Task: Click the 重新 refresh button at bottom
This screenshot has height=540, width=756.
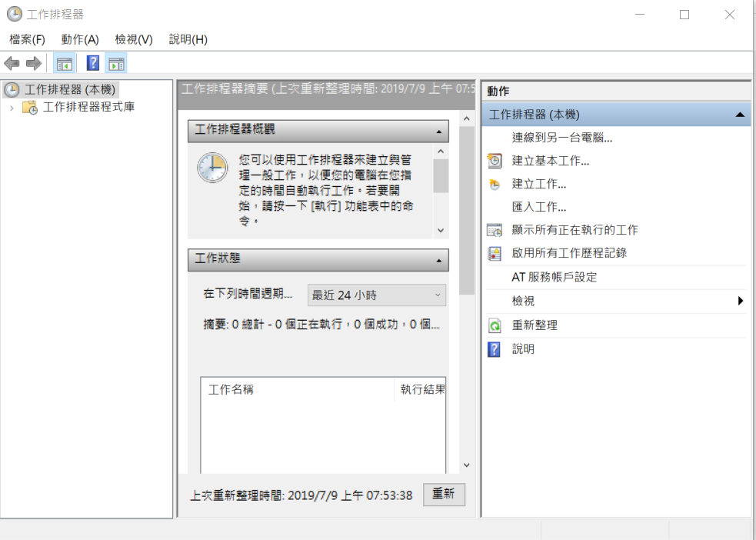Action: pos(444,494)
